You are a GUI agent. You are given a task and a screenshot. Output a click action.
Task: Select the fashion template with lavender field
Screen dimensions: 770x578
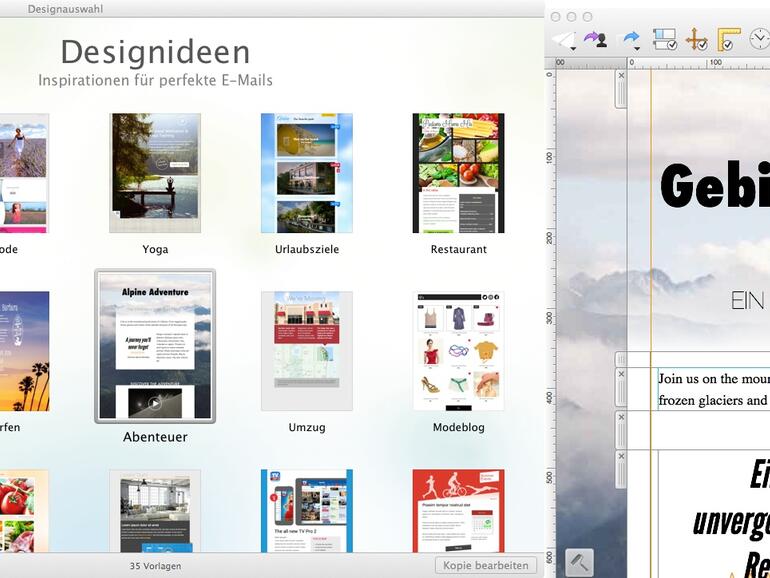point(24,173)
